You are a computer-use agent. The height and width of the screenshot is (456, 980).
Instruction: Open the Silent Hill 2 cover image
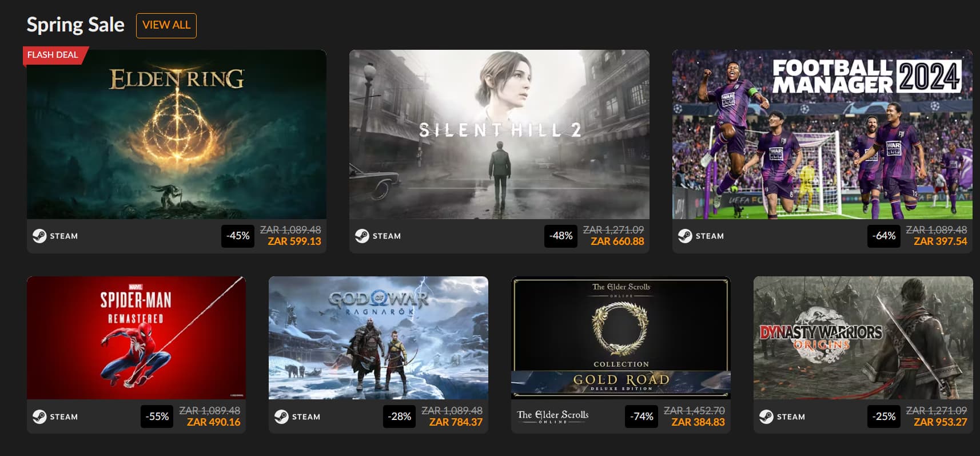click(499, 134)
